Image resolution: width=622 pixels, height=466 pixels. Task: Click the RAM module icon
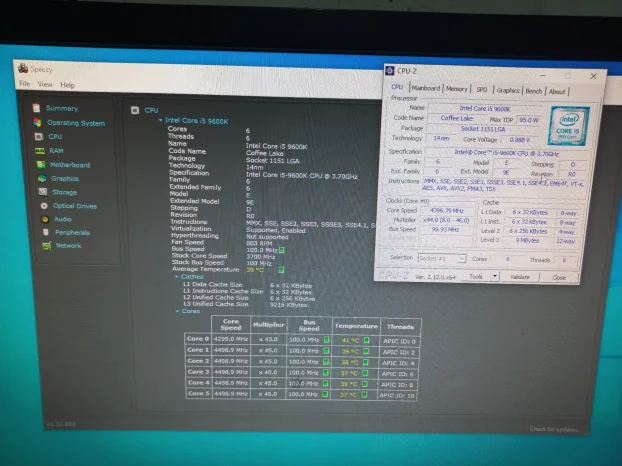point(40,151)
